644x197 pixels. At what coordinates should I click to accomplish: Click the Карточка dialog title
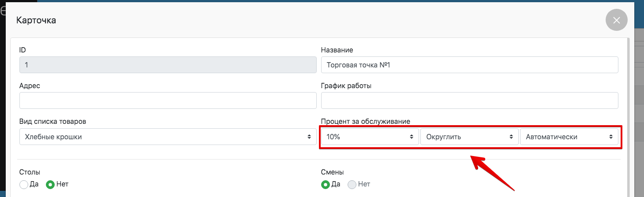[36, 20]
